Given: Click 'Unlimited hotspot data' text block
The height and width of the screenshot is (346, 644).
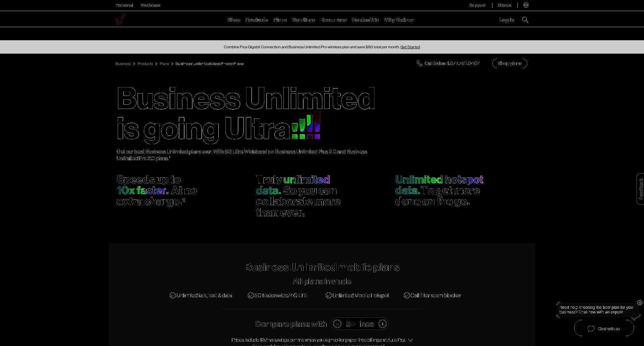Looking at the screenshot, I should coord(439,190).
